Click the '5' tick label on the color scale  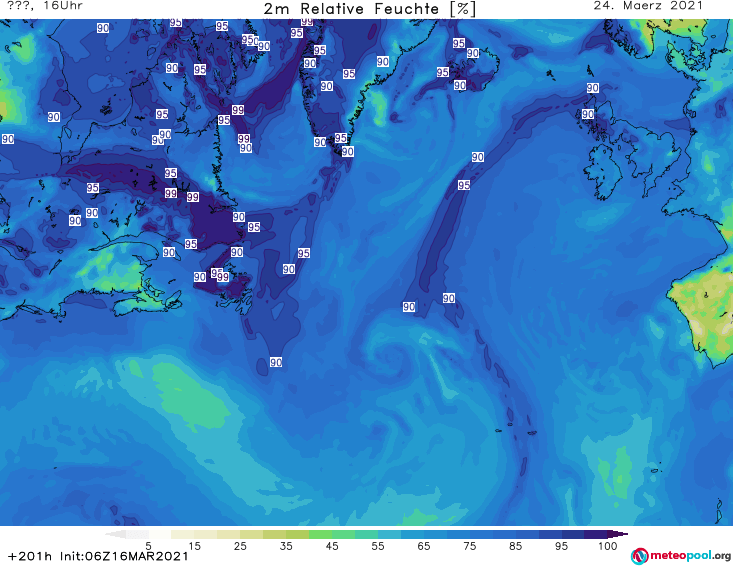[x=148, y=546]
